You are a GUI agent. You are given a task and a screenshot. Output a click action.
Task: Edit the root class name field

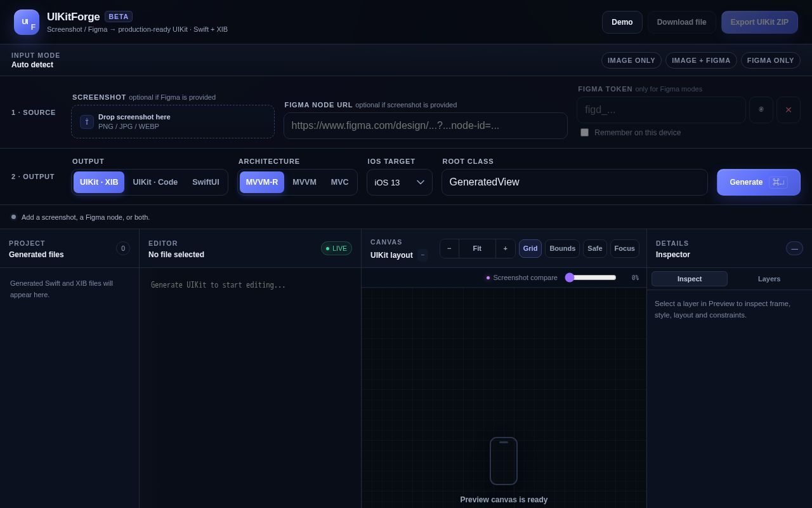click(575, 182)
